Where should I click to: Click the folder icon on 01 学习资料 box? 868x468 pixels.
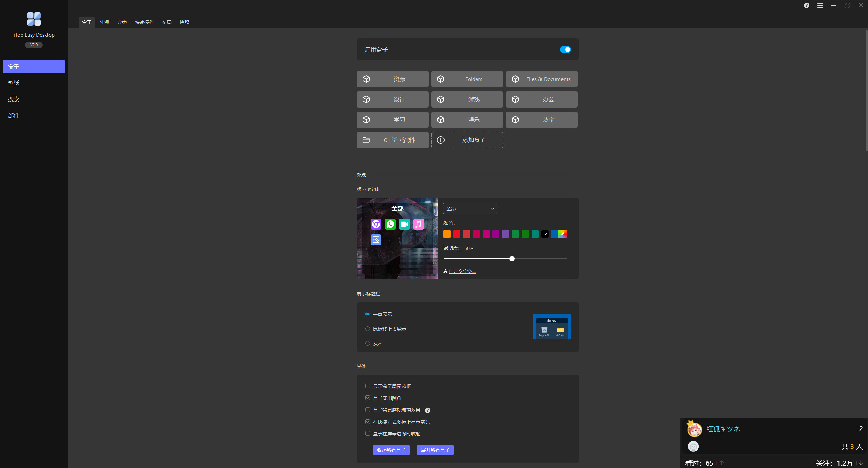pos(366,140)
